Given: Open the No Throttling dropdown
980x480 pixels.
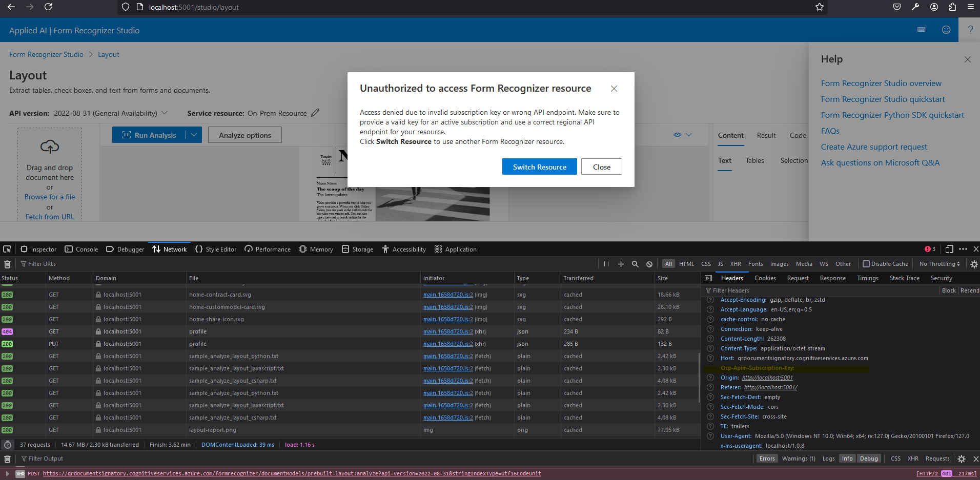Looking at the screenshot, I should (940, 264).
